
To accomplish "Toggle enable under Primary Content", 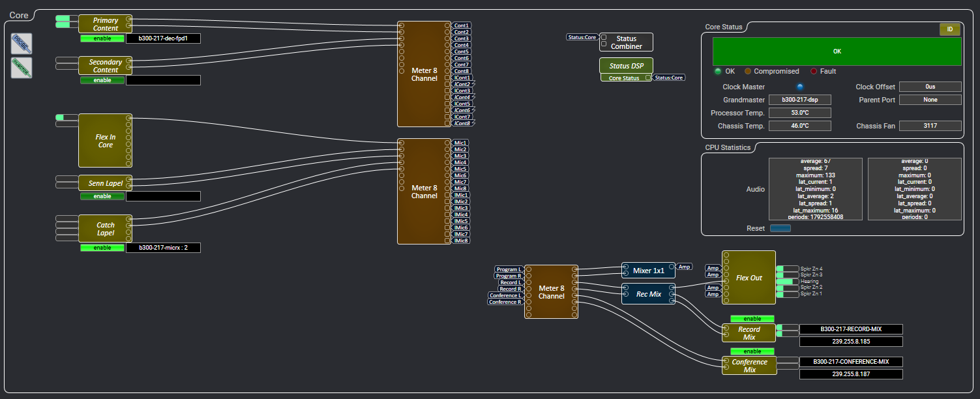I will coord(102,38).
